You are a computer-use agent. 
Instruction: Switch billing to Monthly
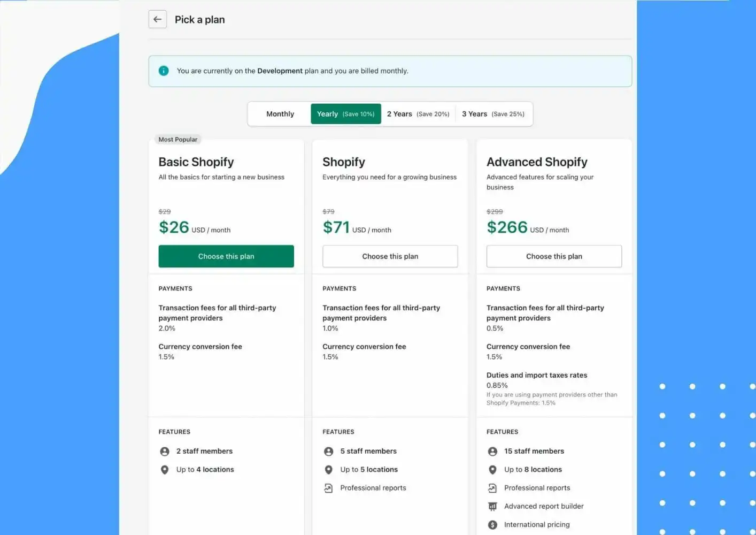click(280, 114)
